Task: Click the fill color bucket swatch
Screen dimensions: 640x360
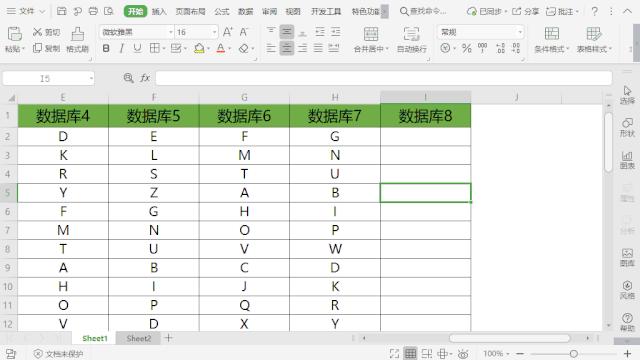Action: 199,48
